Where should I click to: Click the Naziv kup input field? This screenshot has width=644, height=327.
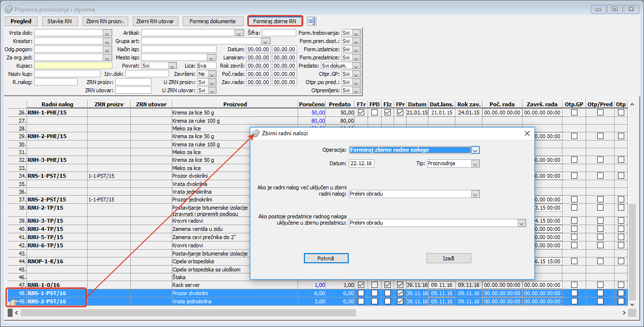(x=68, y=74)
